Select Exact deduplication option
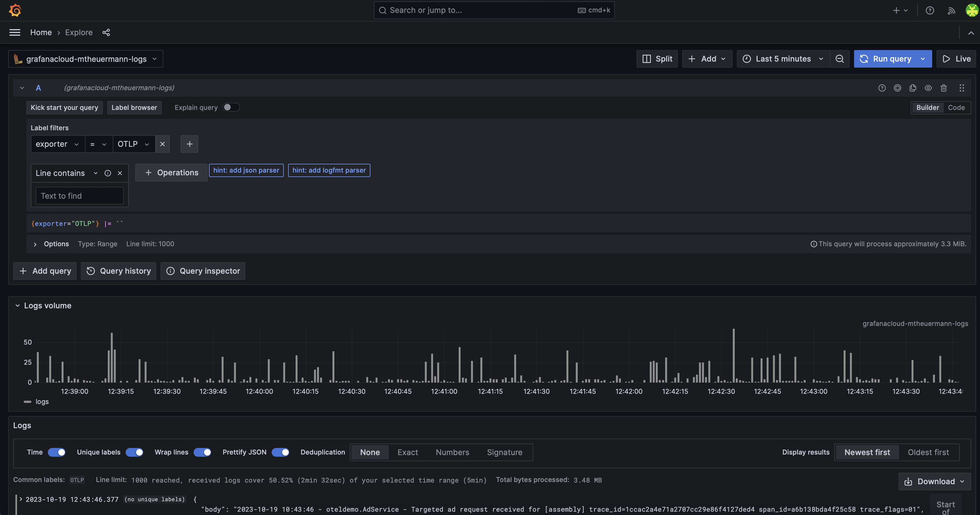Screen dimensions: 980x515 click(x=408, y=452)
